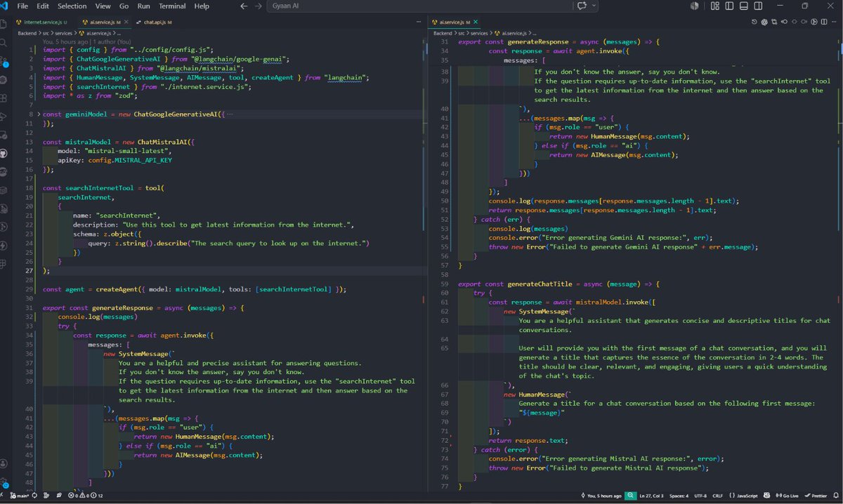The image size is (843, 504).
Task: Click 'services' in left editor breadcrumb
Action: tap(62, 32)
